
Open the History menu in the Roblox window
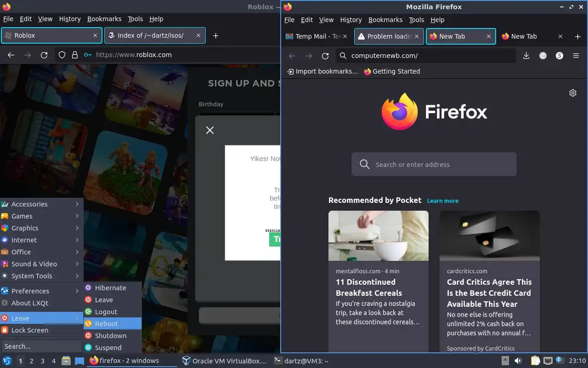[70, 19]
